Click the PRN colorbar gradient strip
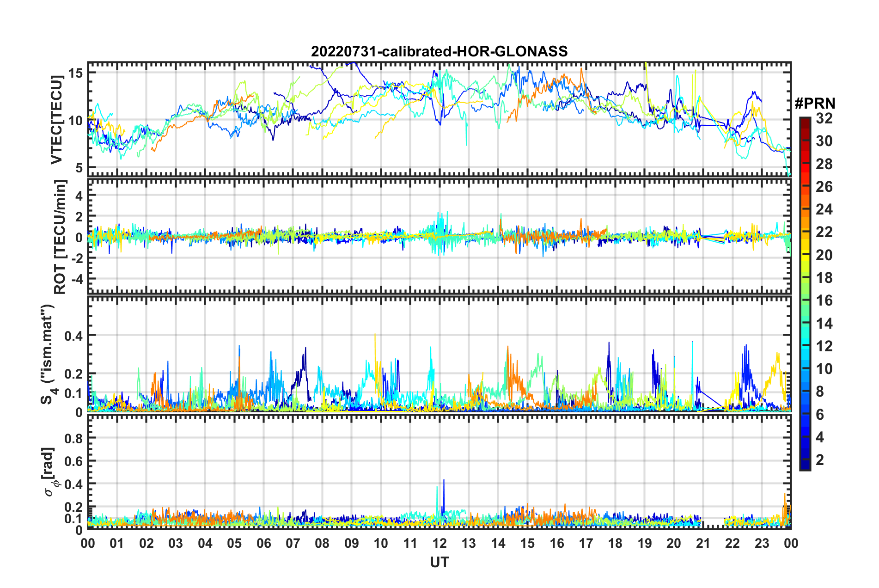 click(805, 294)
